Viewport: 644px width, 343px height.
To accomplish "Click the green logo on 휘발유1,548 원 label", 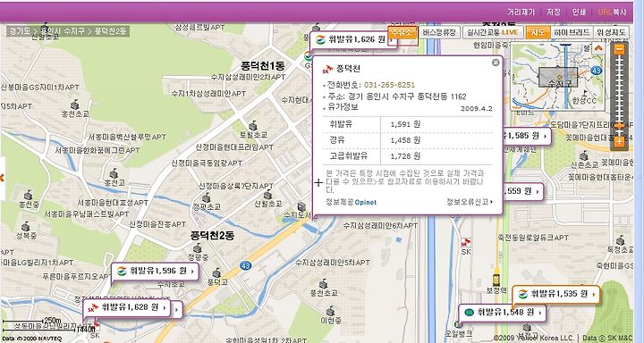I will point(469,313).
